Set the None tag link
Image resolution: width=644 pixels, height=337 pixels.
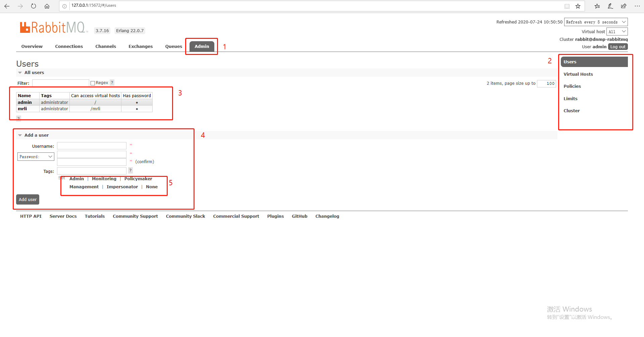[152, 187]
